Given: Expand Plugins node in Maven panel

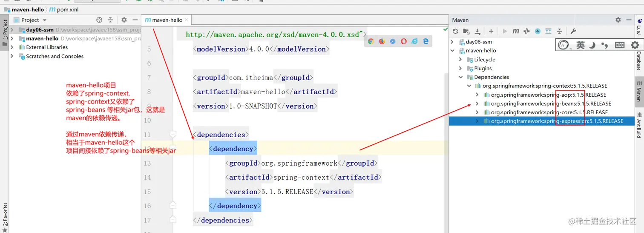Looking at the screenshot, I should 460,68.
